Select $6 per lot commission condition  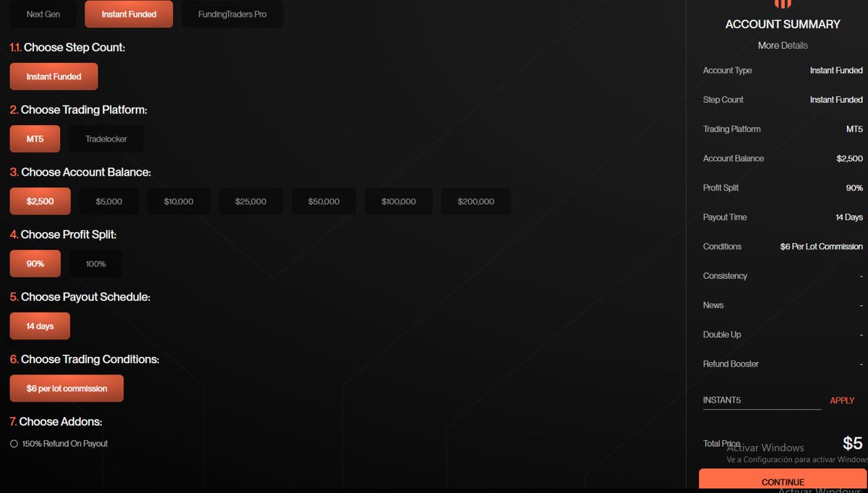67,388
